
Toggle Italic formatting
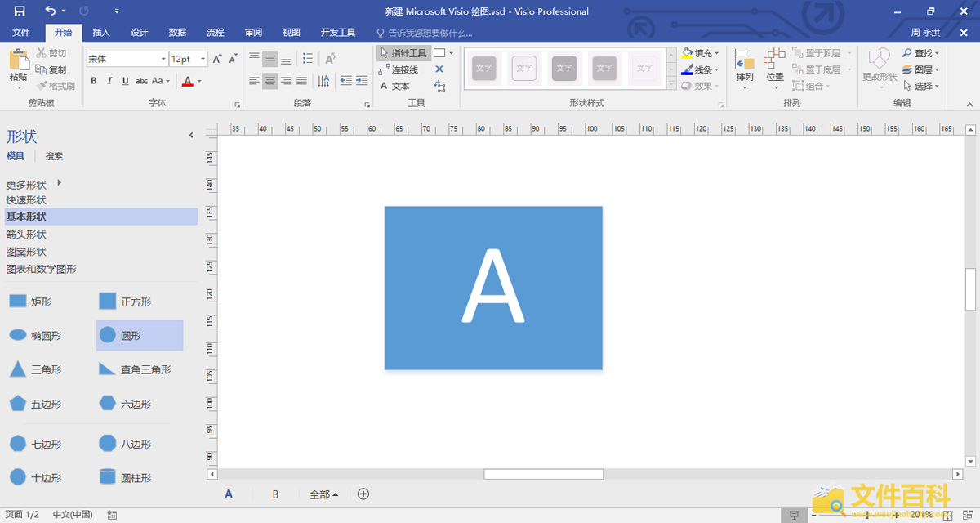(x=109, y=81)
